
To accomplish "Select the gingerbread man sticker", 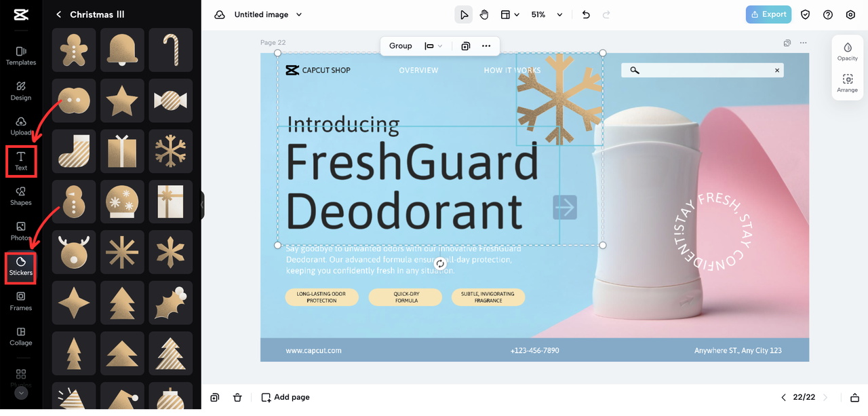I will (x=74, y=50).
